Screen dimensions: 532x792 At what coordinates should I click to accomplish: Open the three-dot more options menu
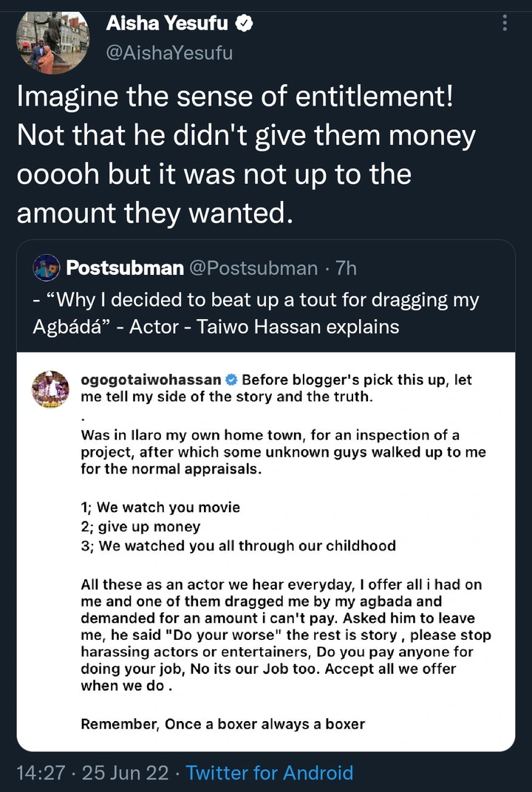point(505,24)
